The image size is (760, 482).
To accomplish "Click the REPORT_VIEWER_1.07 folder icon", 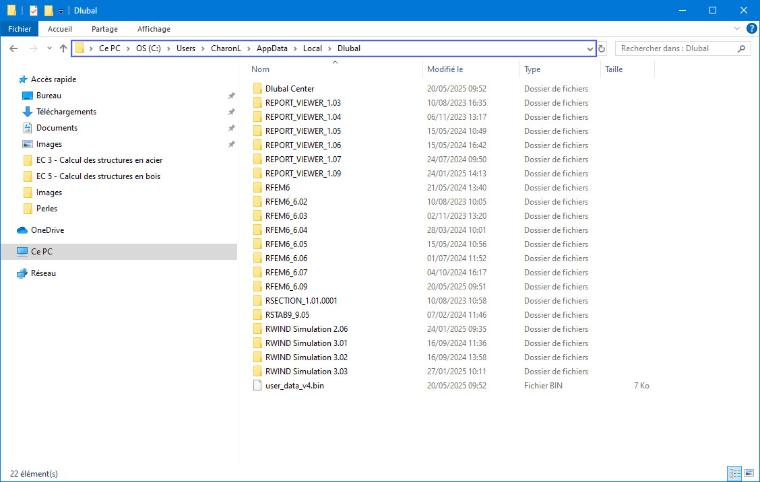I will (257, 159).
